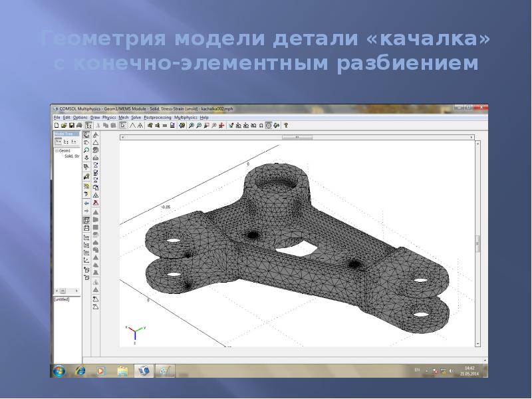Adjust system volume from the tray speaker icon
The height and width of the screenshot is (399, 532).
(x=452, y=370)
